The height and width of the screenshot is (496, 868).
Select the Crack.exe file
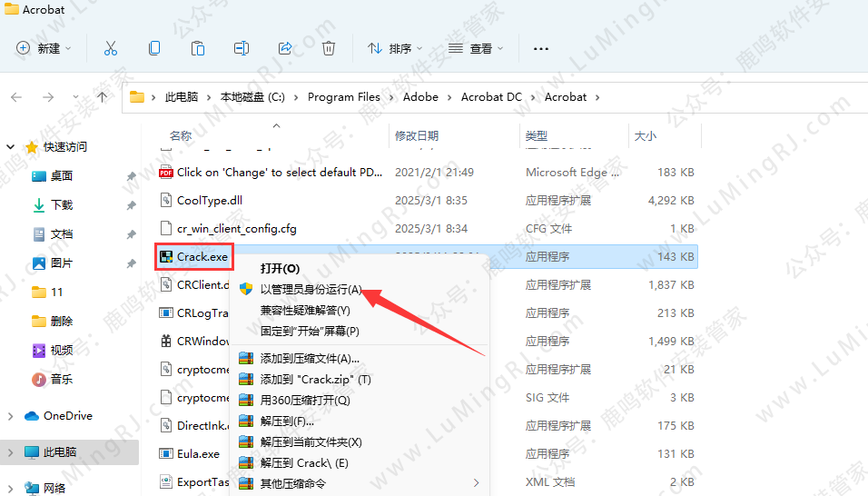(202, 257)
